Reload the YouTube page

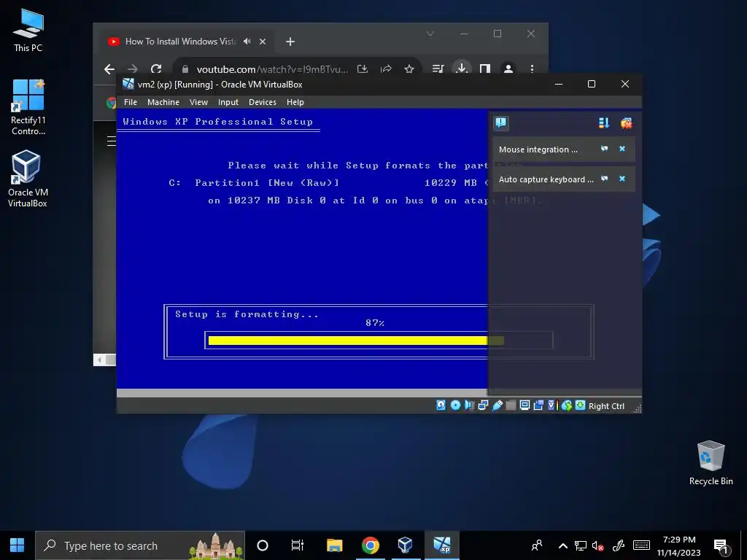[156, 69]
